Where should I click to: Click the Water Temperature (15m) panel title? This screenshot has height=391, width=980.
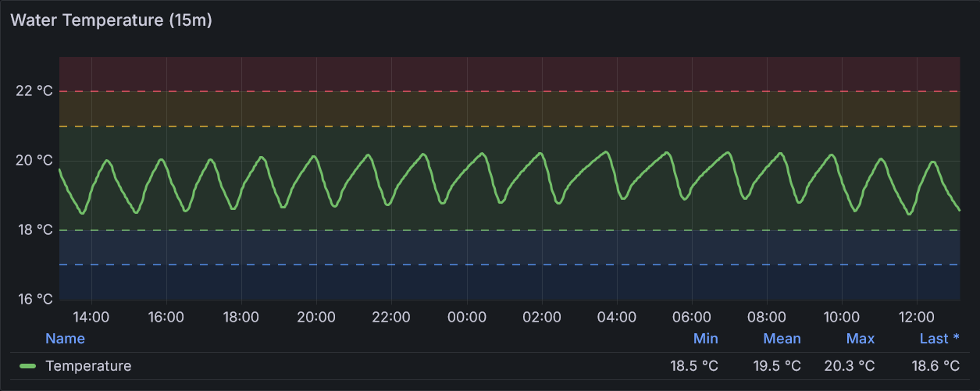pyautogui.click(x=111, y=20)
